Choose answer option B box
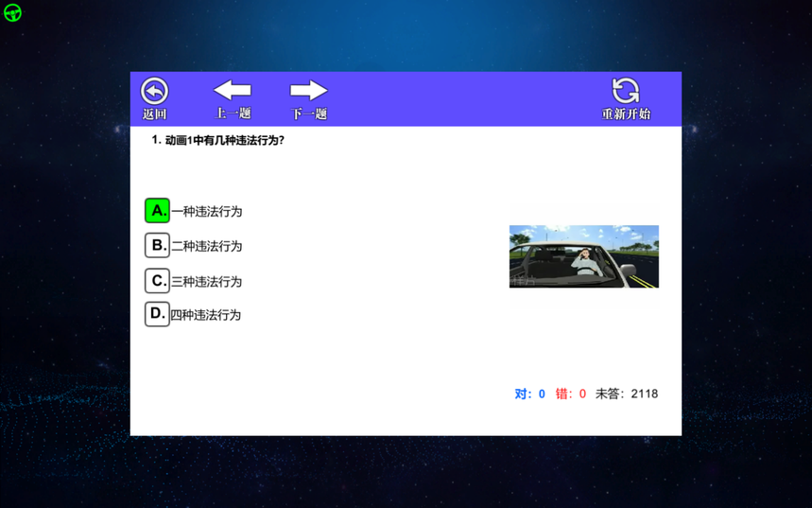The width and height of the screenshot is (812, 508). point(157,246)
